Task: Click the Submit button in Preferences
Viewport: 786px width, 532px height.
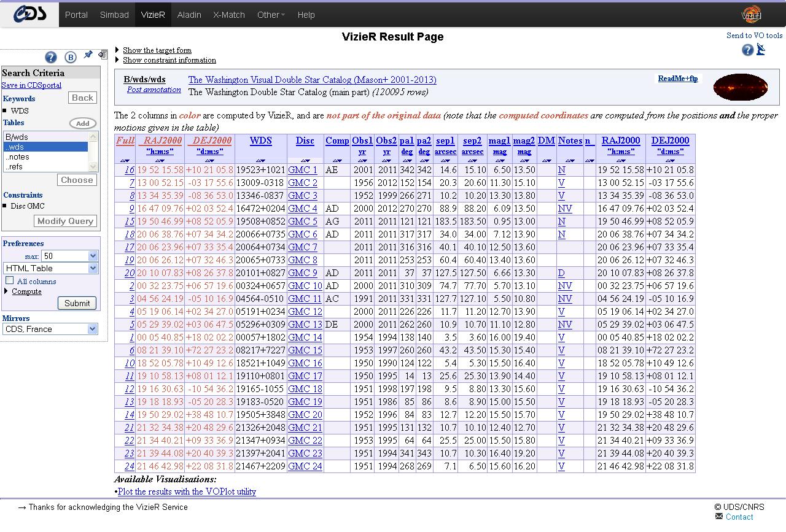Action: click(77, 303)
